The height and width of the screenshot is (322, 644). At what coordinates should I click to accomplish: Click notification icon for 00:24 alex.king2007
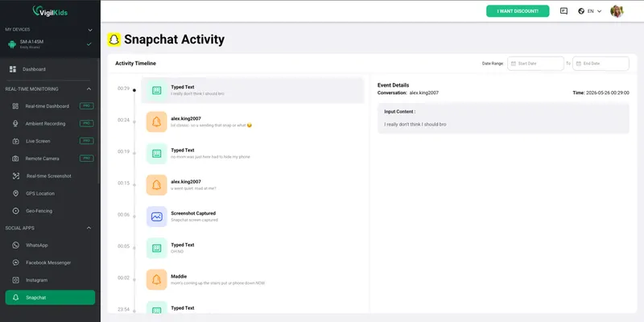(x=156, y=122)
